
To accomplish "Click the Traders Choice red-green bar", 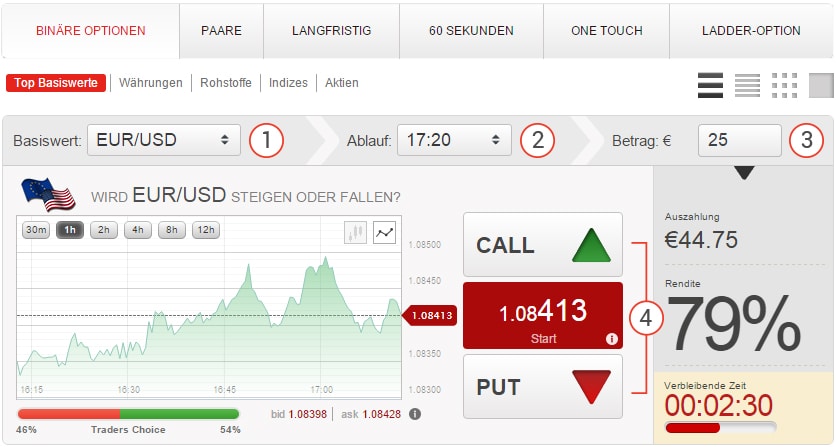I will coord(128,414).
